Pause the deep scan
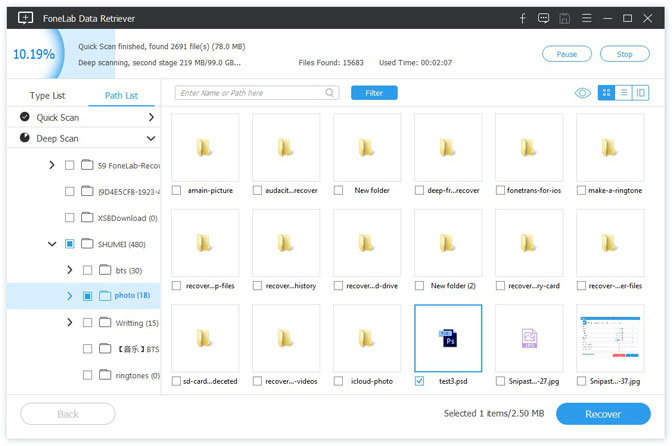Screen dimensions: 672x446 (x=567, y=54)
